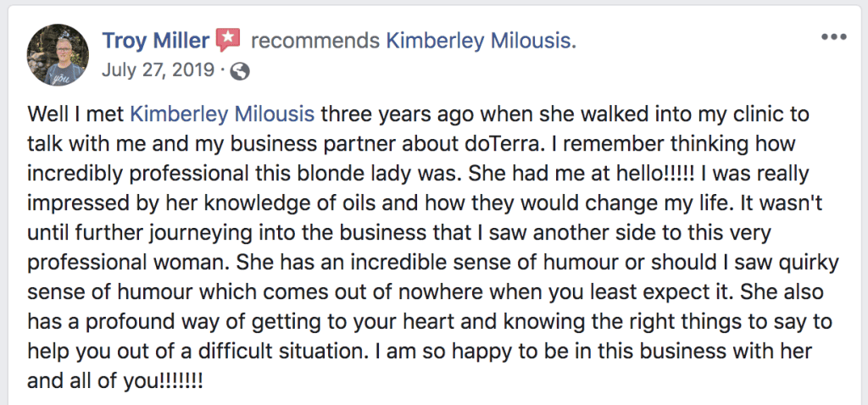Open Troy Miller's profile picture
Screen dimensions: 868x405
[x=58, y=55]
